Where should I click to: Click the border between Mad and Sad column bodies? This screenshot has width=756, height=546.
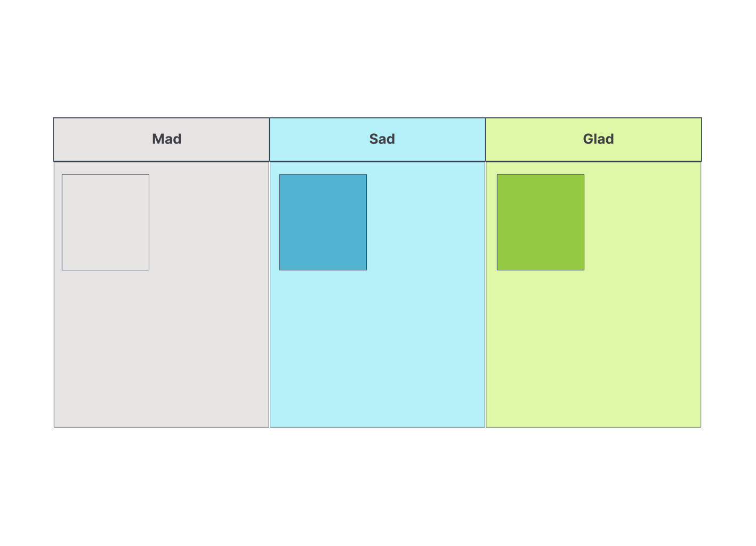(269, 320)
